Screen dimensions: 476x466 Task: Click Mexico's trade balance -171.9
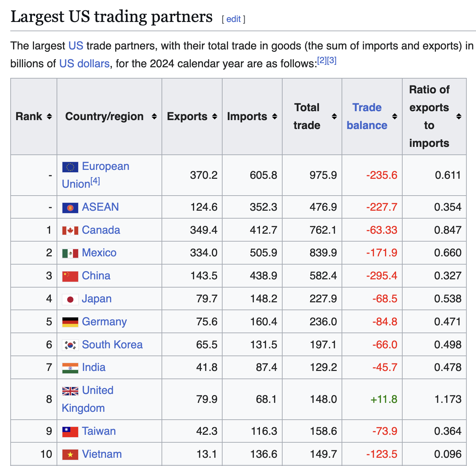click(382, 253)
